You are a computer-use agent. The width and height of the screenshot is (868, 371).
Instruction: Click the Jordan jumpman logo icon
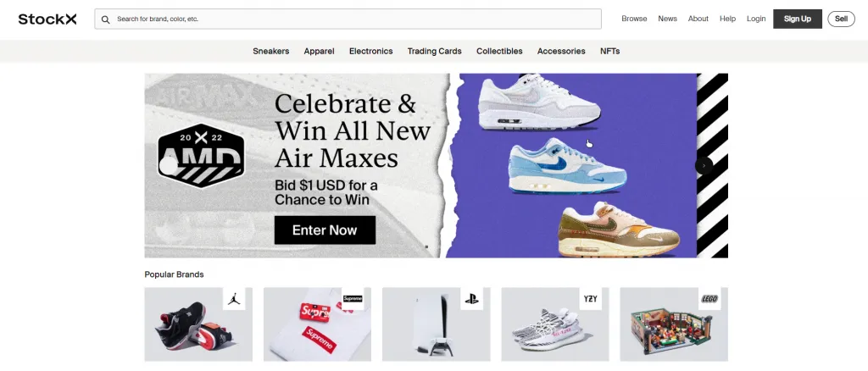coord(234,299)
